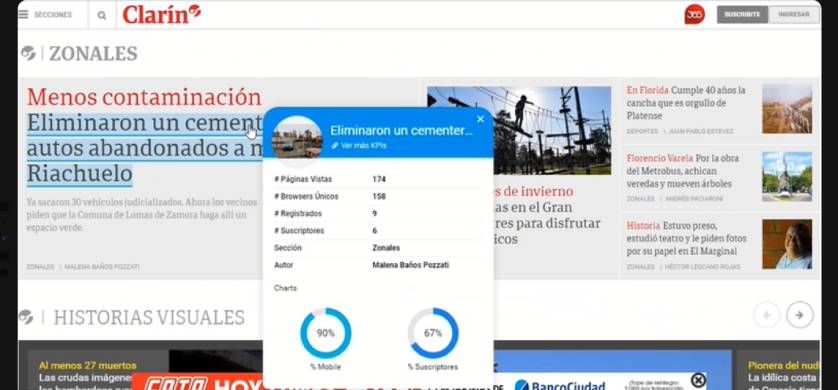Open Historia El Marginal actor article

(x=686, y=238)
